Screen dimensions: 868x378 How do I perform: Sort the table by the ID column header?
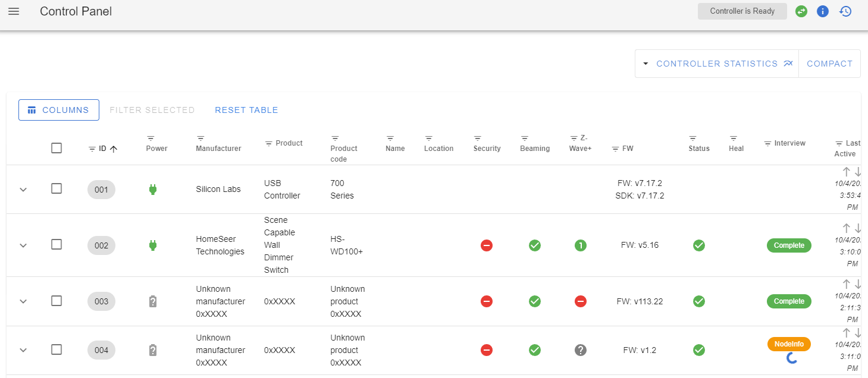(101, 148)
